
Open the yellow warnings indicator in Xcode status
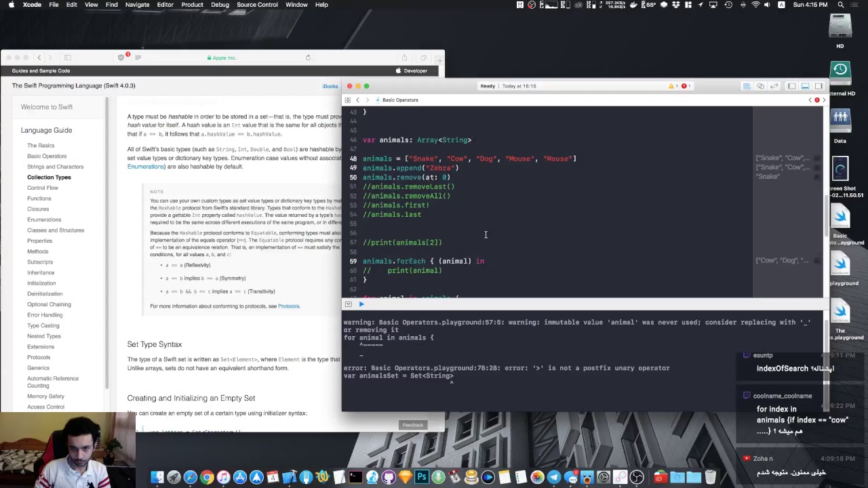[x=673, y=86]
